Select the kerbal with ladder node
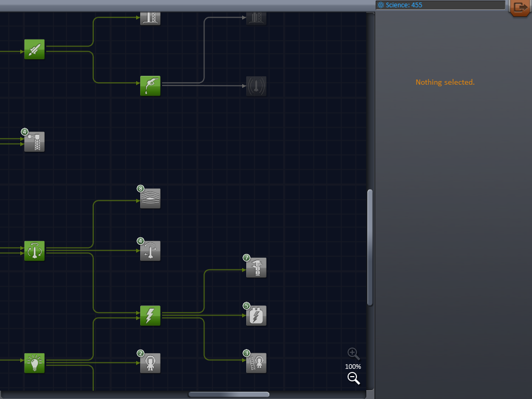This screenshot has height=399, width=532. coord(256,363)
